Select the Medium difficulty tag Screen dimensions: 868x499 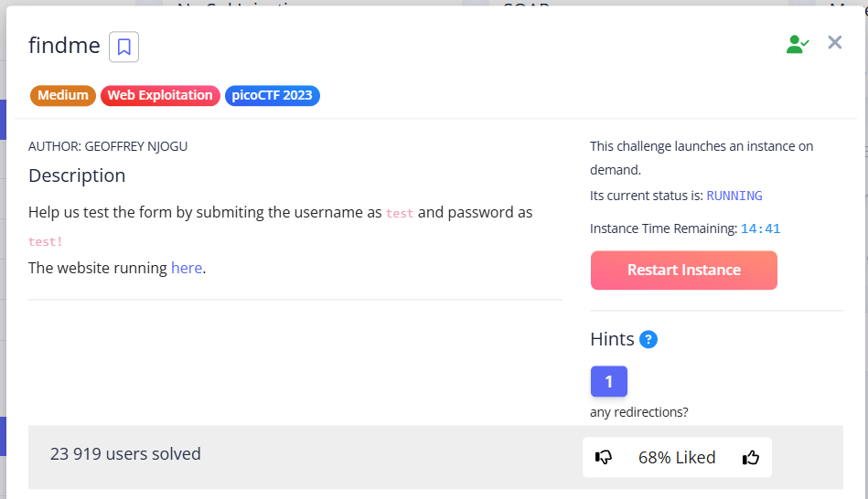(63, 95)
